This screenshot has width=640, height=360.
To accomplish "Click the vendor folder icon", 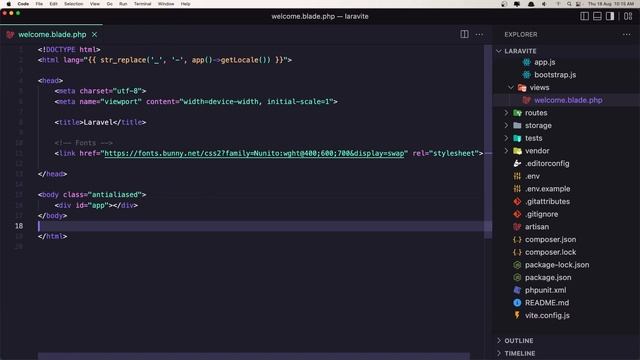I will (517, 151).
